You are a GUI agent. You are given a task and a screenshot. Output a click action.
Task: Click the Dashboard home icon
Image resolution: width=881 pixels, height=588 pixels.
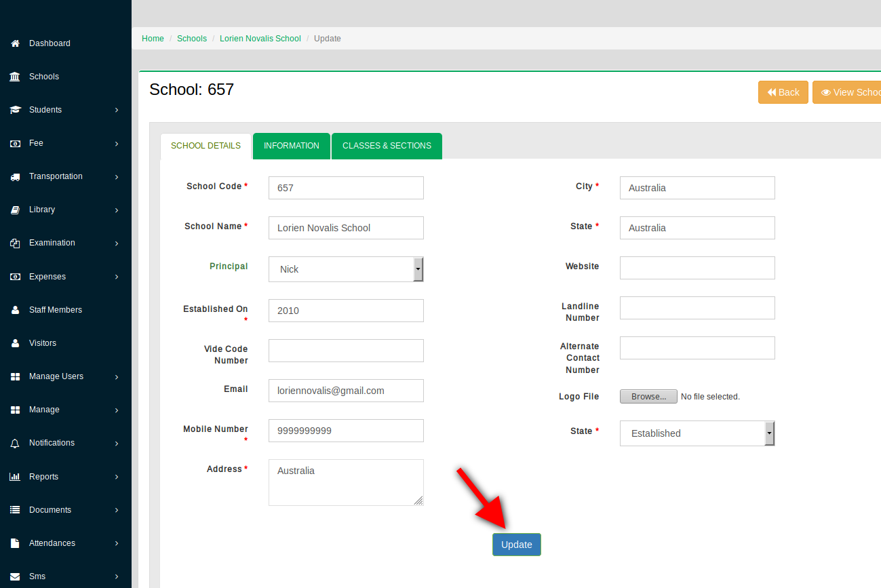coord(15,43)
